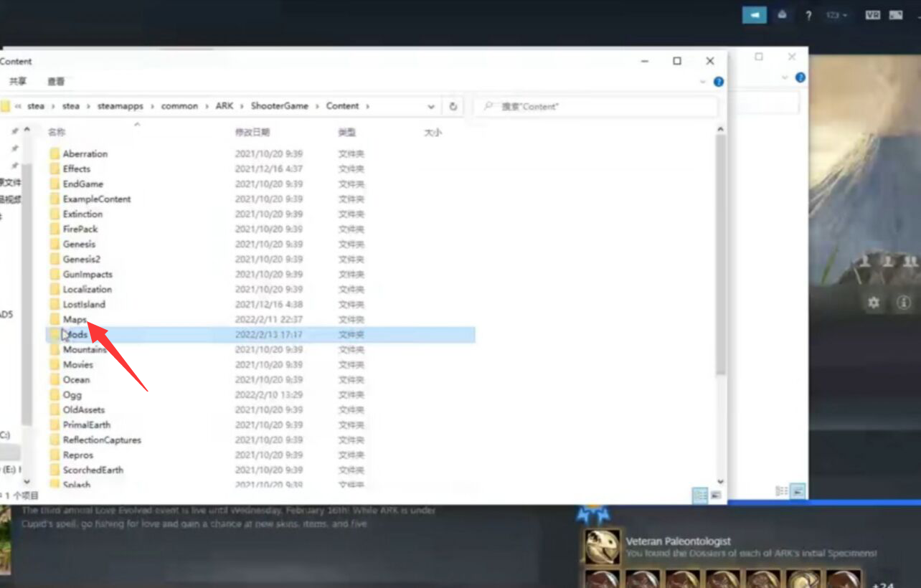Click the blue Explorer help icon
The width and height of the screenshot is (921, 588).
click(718, 82)
